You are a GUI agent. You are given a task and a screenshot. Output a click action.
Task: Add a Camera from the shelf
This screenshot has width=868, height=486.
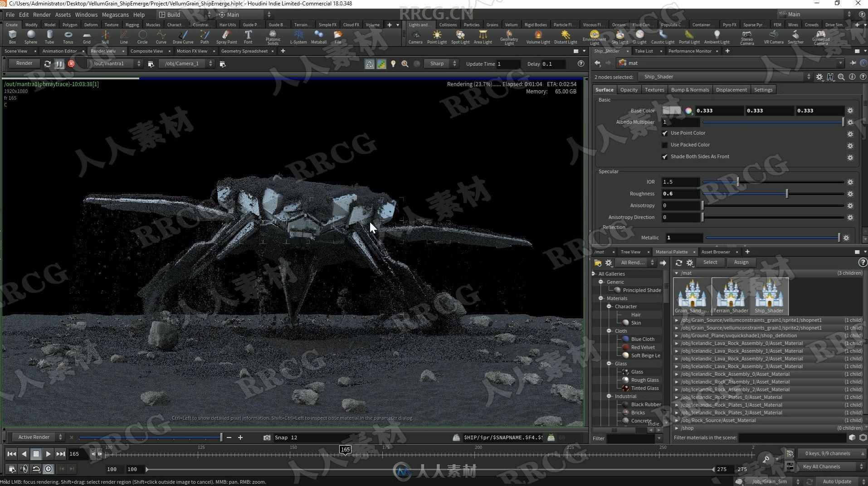click(x=415, y=37)
